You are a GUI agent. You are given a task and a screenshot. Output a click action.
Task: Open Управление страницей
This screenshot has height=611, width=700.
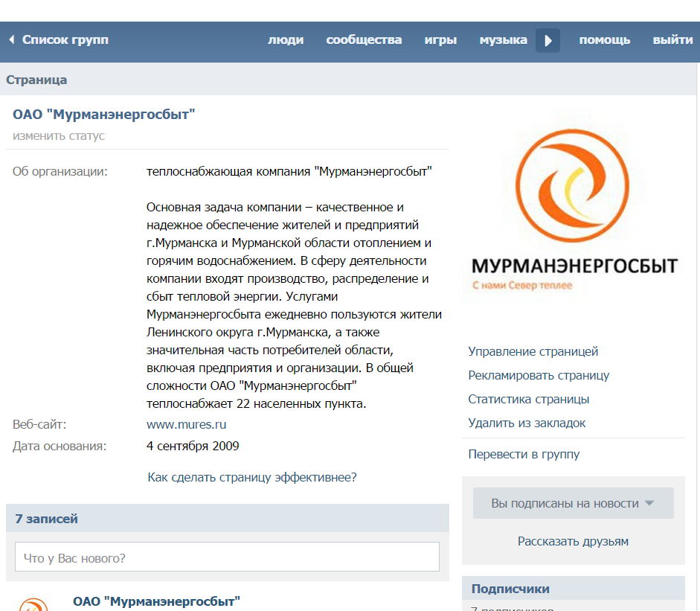click(533, 351)
